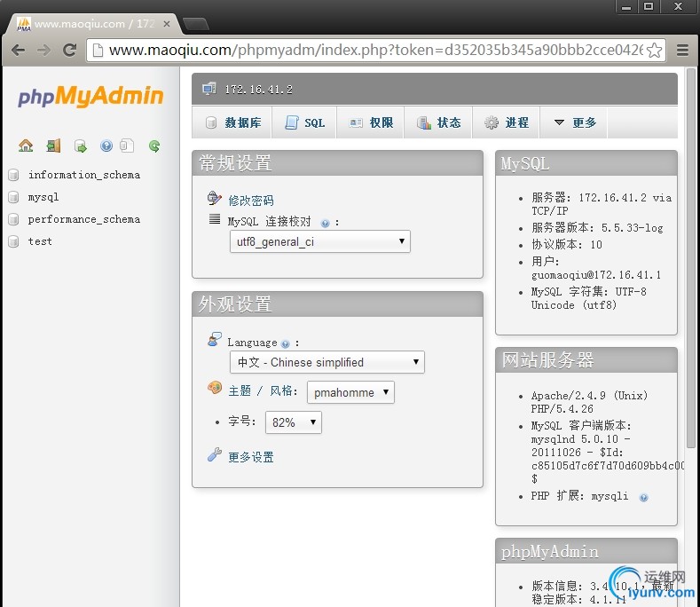Click the 更多设置 link
The height and width of the screenshot is (607, 700).
[x=251, y=457]
